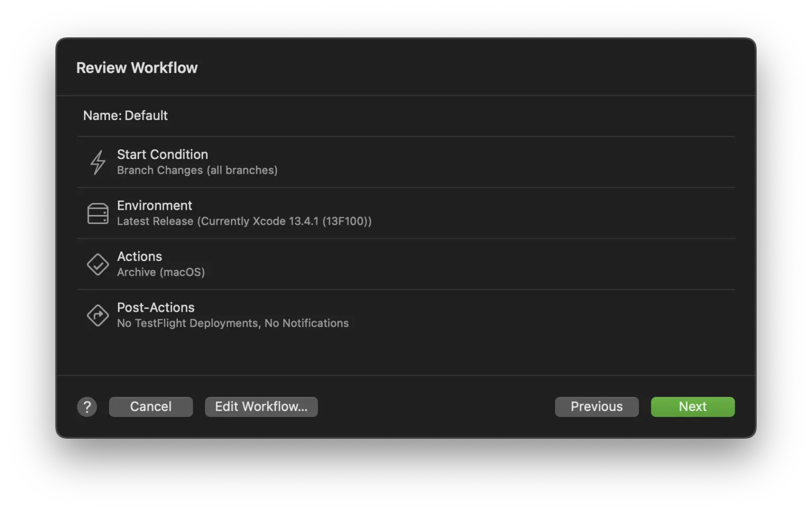Click the Post-Actions arrow diamond icon

[98, 315]
